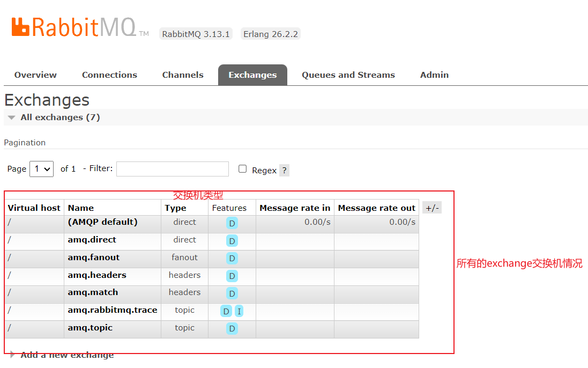Sort by the Type column header

[175, 208]
